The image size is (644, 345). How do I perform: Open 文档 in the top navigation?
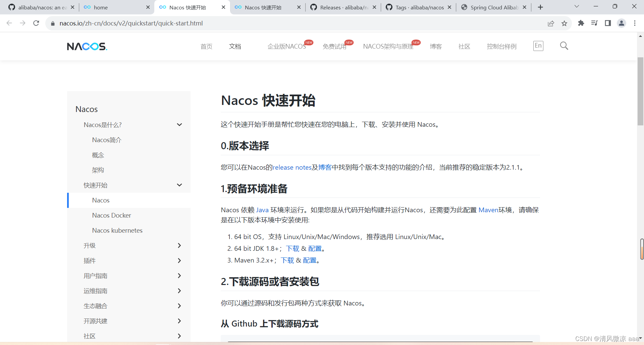[x=235, y=46]
